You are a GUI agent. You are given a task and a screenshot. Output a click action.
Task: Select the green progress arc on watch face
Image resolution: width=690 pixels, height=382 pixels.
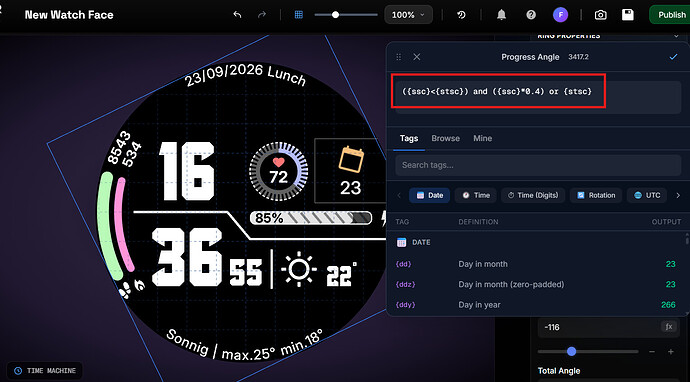(x=107, y=226)
